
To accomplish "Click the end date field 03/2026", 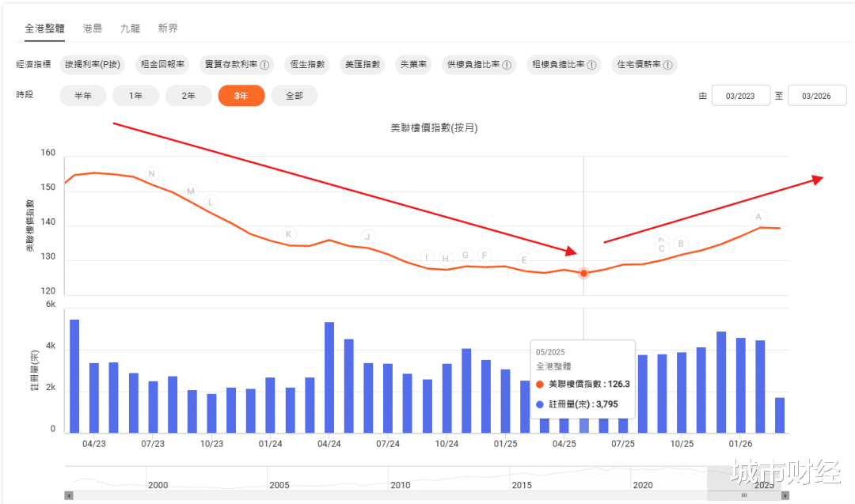I will coord(817,96).
